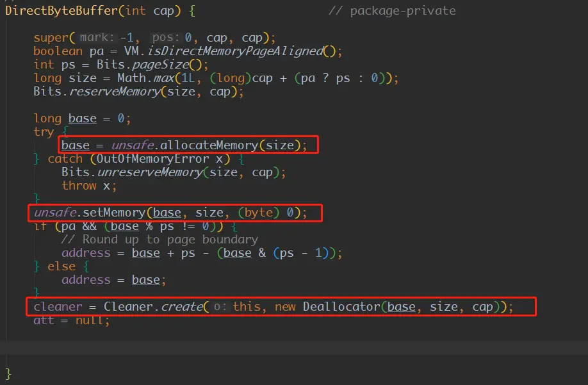Click the 'unreserveMemory' method call
Screen dimensions: 588x385
point(150,172)
